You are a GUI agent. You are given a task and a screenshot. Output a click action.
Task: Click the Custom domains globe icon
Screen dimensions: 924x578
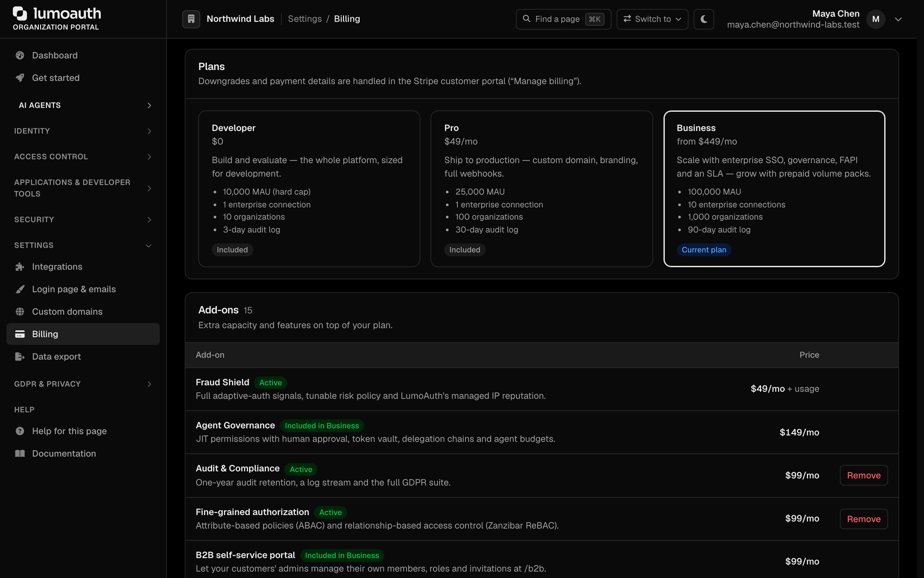[x=20, y=311]
